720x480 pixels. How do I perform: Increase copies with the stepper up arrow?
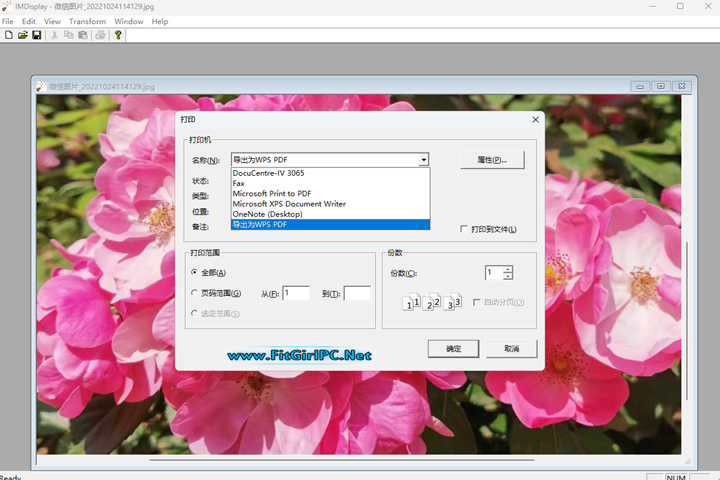coord(508,269)
